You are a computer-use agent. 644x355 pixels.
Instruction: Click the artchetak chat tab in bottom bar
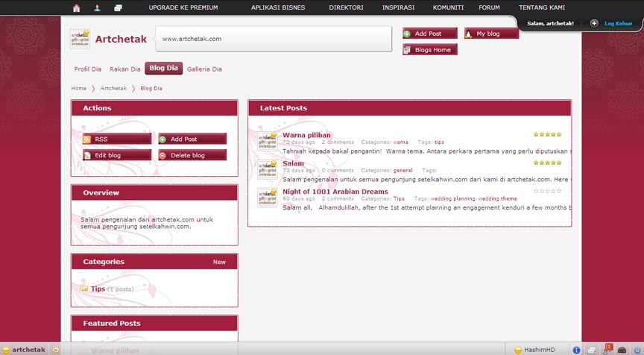coord(25,350)
